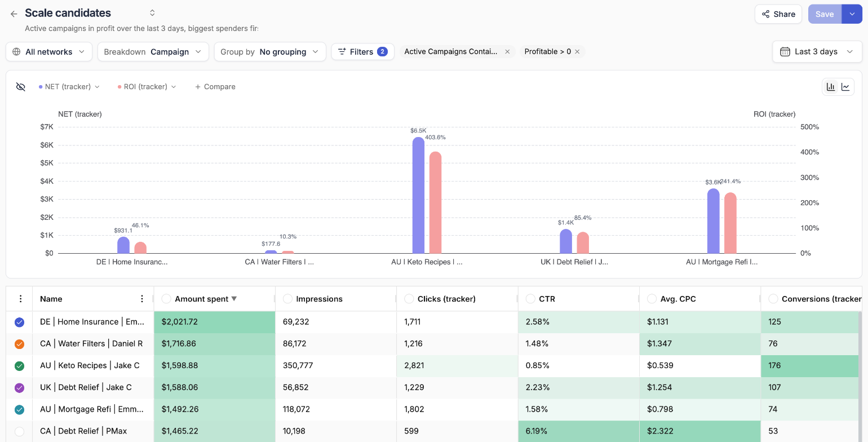Open the Name column three-dot menu
868x442 pixels.
tap(142, 299)
